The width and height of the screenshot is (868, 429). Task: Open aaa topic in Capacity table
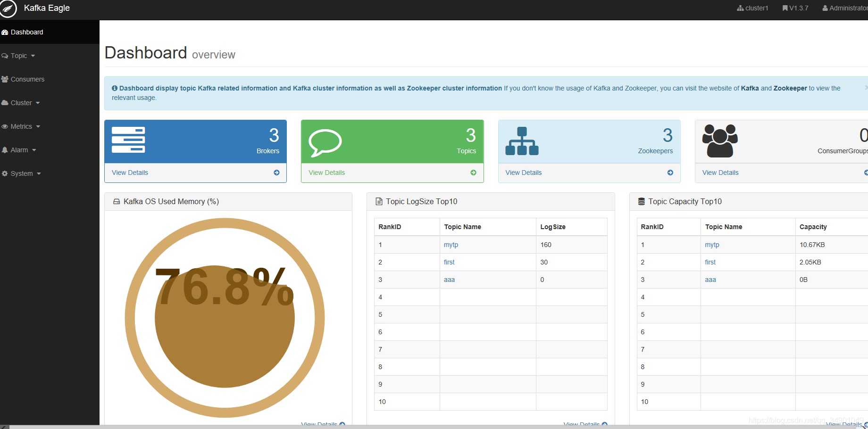click(x=710, y=280)
